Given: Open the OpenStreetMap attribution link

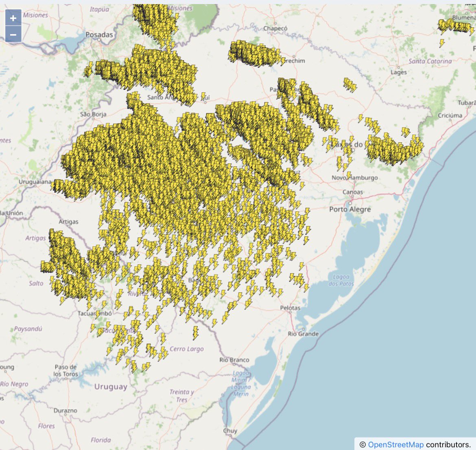Looking at the screenshot, I should point(395,445).
